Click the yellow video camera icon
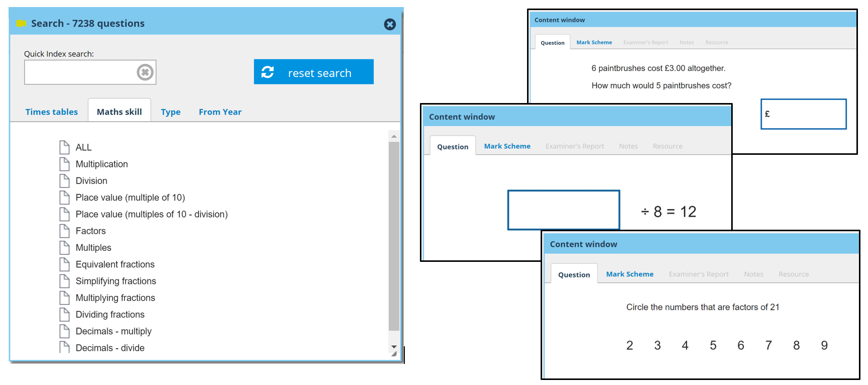The width and height of the screenshot is (868, 385). [21, 24]
